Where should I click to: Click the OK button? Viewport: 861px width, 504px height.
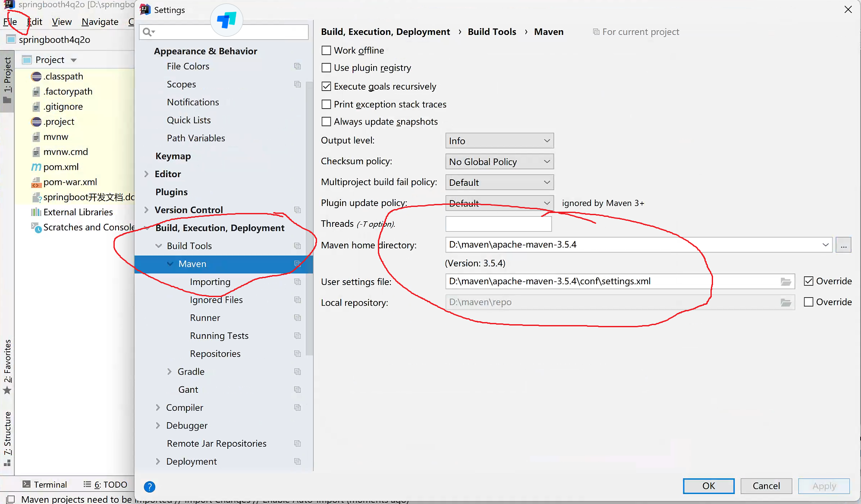(709, 486)
